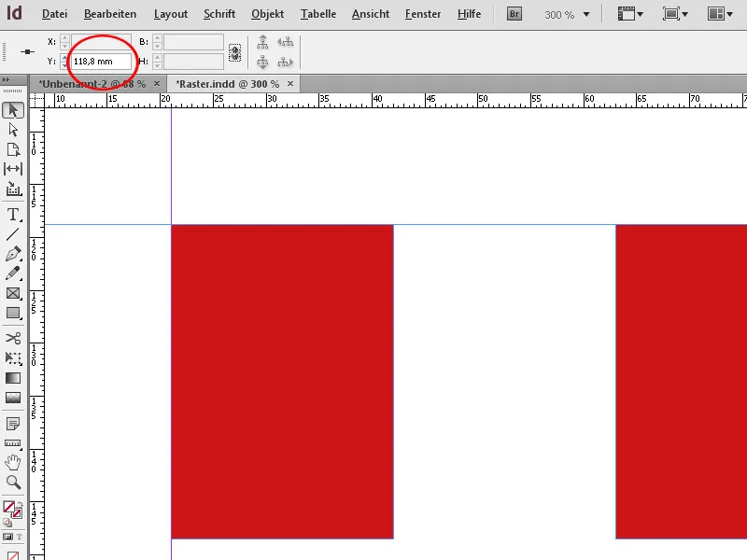Open the Bearbeiten menu

tap(110, 14)
